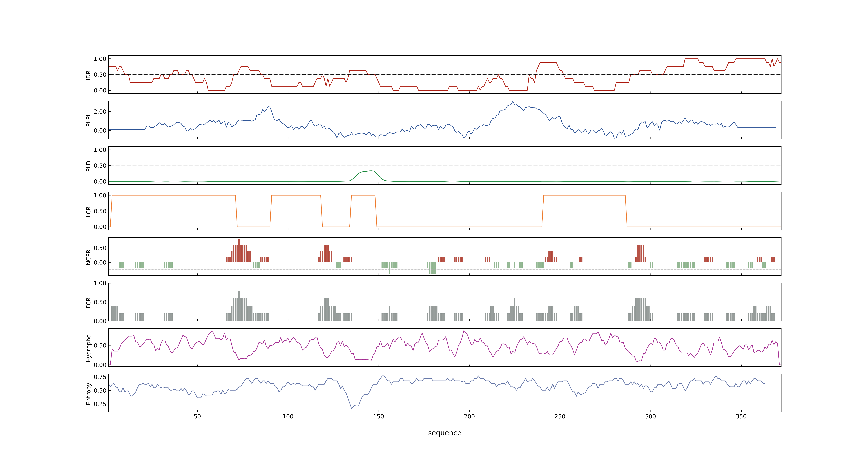Click the 0.50 tick on NCPR axis
The image size is (868, 463).
tap(100, 248)
